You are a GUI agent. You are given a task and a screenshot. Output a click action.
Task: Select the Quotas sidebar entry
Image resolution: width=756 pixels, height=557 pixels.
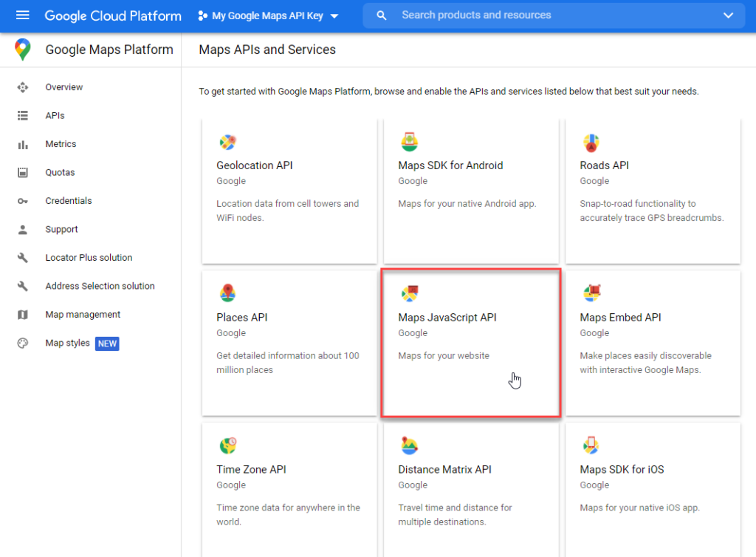tap(60, 172)
